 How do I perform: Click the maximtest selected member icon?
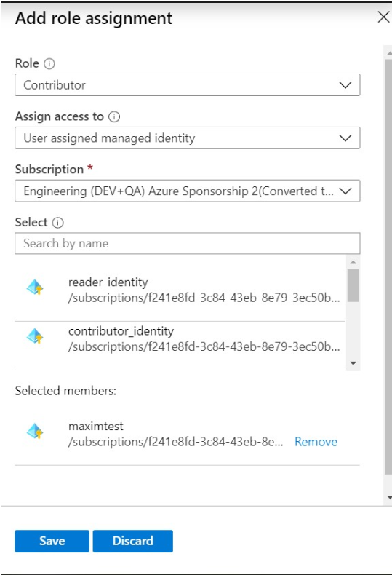pos(35,431)
